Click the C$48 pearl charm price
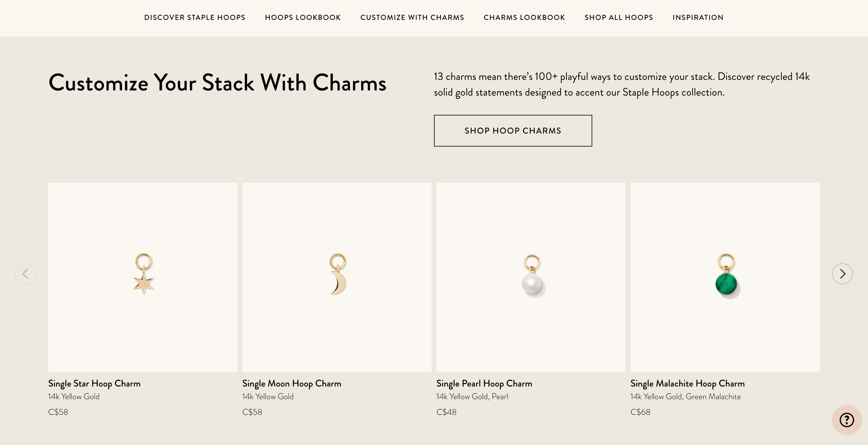This screenshot has width=868, height=445. tap(446, 412)
